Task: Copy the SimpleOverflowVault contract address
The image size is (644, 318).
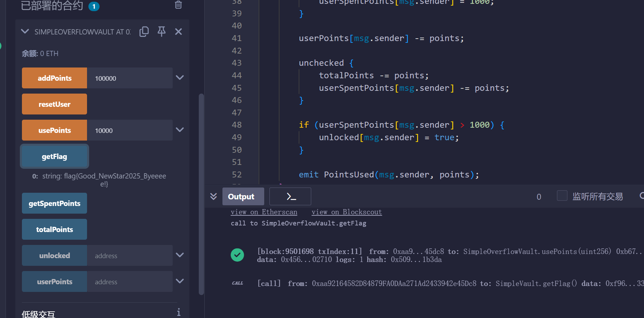Action: (x=144, y=32)
